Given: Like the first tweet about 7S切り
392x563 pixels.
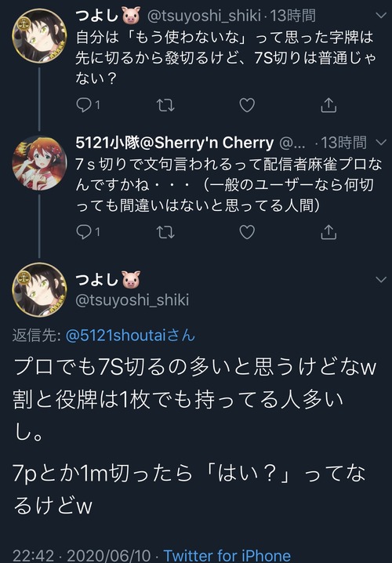Looking at the screenshot, I should (x=247, y=105).
